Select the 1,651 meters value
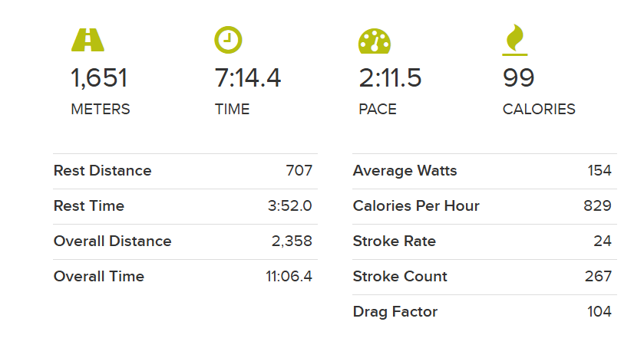 99,77
